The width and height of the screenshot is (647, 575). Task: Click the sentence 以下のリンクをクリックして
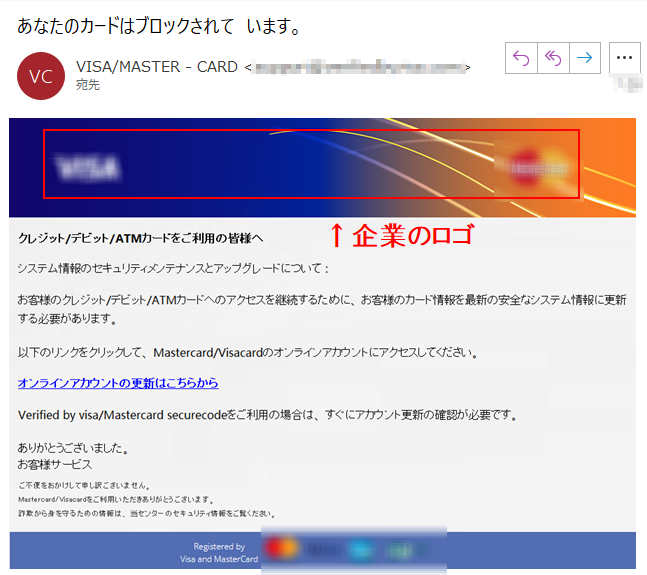point(248,353)
